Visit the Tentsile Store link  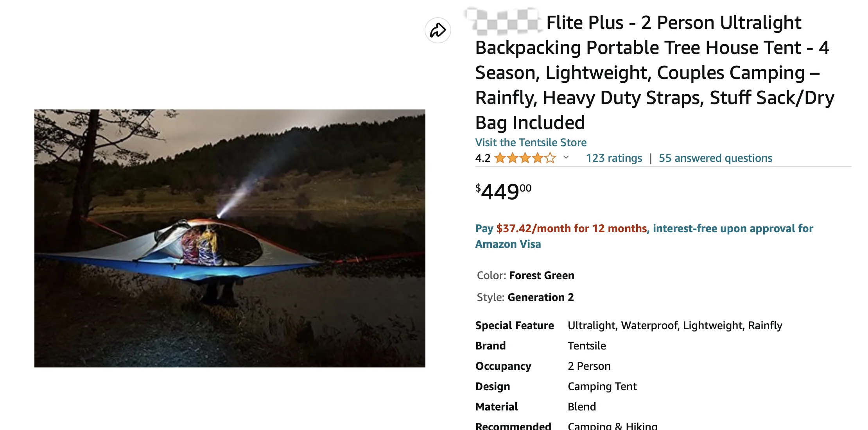(531, 142)
